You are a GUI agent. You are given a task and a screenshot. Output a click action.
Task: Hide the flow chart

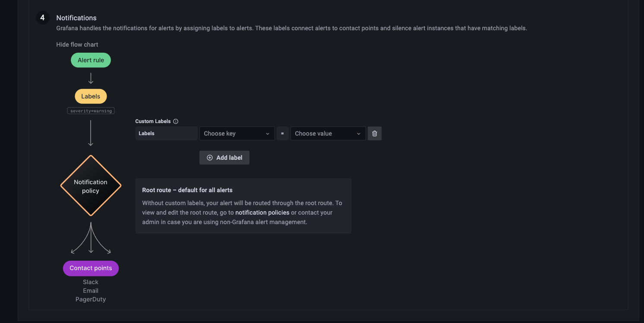coord(77,44)
